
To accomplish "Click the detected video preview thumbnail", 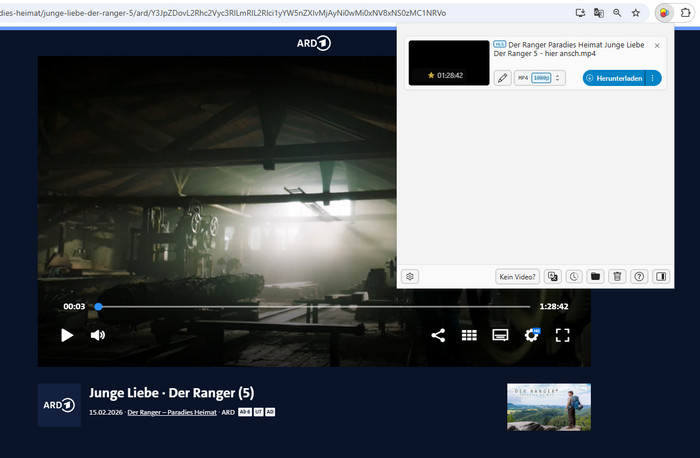I will click(449, 62).
